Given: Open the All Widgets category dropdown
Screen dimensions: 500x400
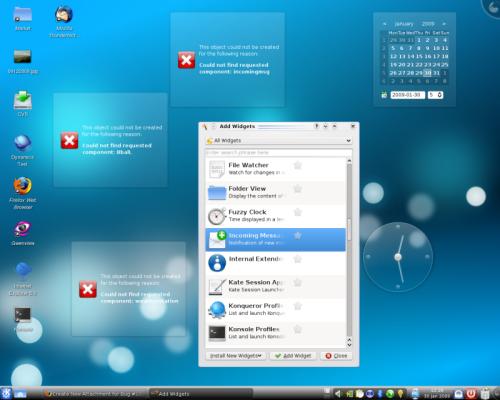Looking at the screenshot, I should [279, 140].
